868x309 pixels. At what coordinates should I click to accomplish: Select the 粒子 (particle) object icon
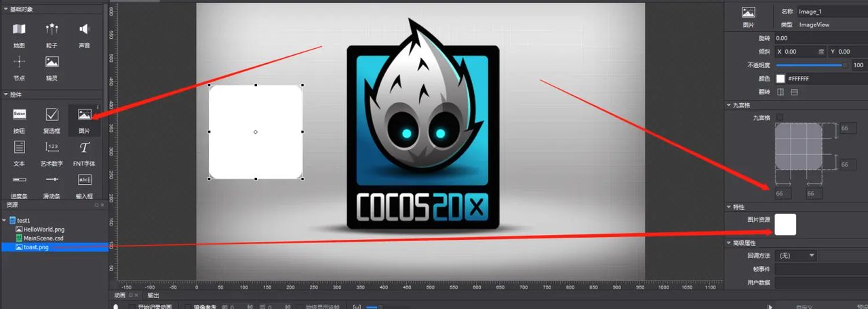pyautogui.click(x=52, y=29)
